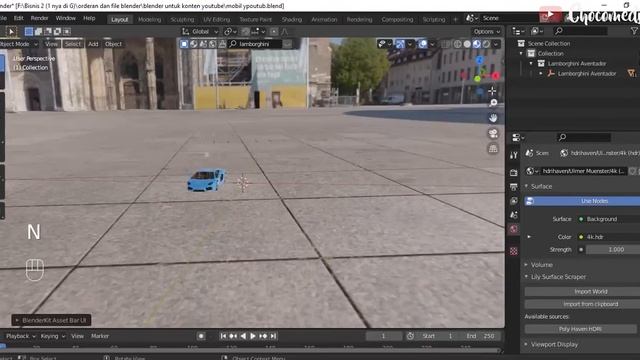Open the Scene properties tab icon

coord(514,215)
